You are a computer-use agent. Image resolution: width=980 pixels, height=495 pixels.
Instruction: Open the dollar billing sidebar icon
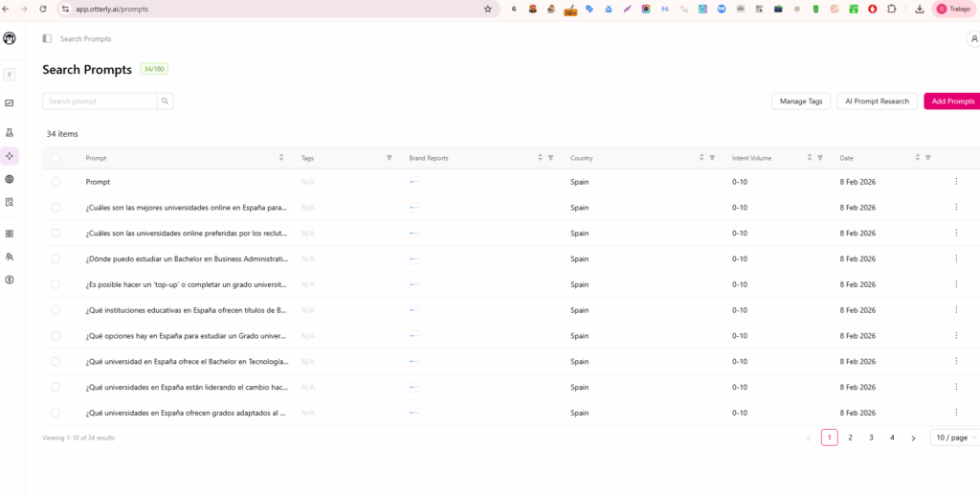10,280
